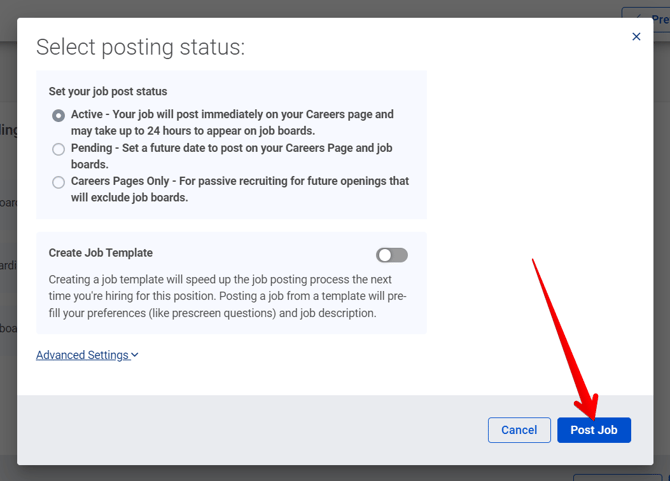
Task: Click the 'Select posting status:' heading
Action: 140,47
